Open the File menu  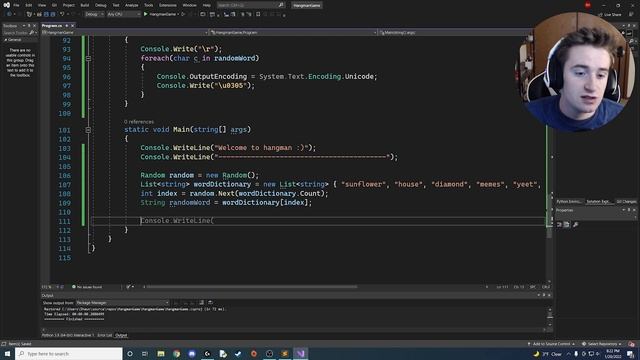click(x=16, y=5)
